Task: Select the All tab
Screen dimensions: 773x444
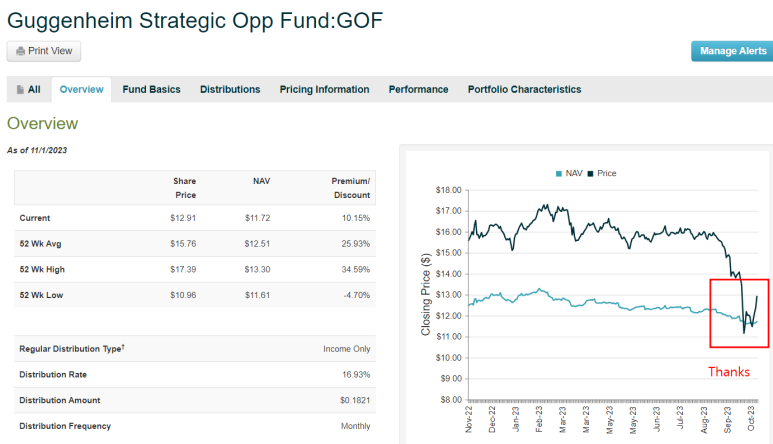Action: pyautogui.click(x=29, y=90)
